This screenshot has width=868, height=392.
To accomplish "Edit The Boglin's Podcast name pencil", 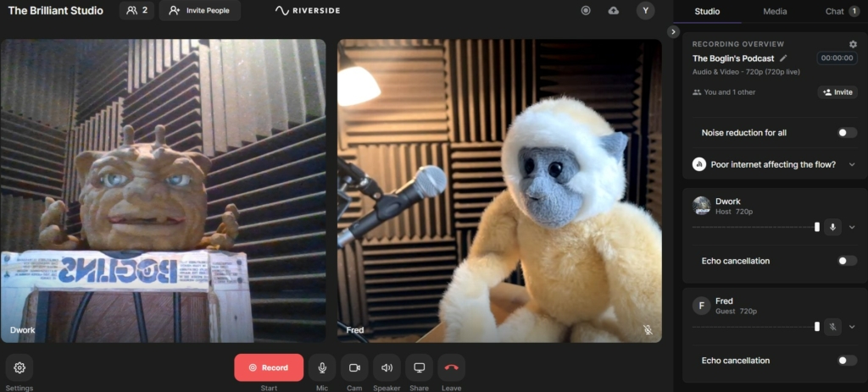I will (x=783, y=58).
